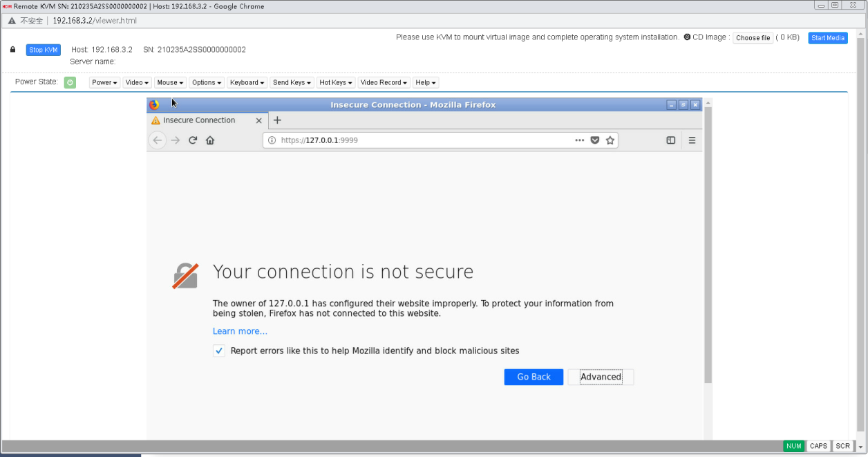Click the Stop KVM button
Image resolution: width=868 pixels, height=457 pixels.
pos(44,50)
